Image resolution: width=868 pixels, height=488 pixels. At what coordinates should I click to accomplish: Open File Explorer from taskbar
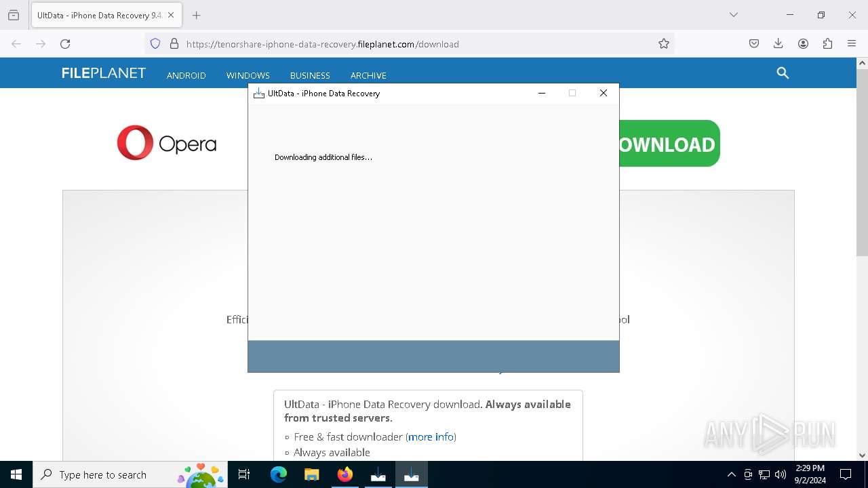coord(312,474)
